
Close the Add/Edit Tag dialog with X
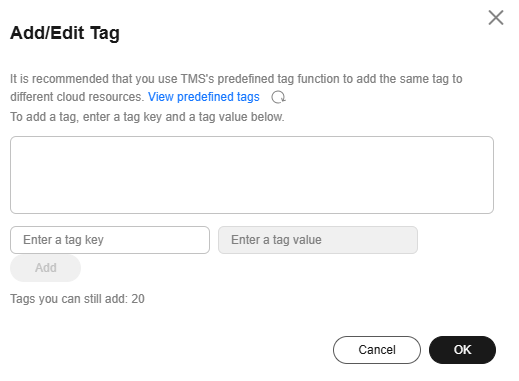tap(496, 18)
